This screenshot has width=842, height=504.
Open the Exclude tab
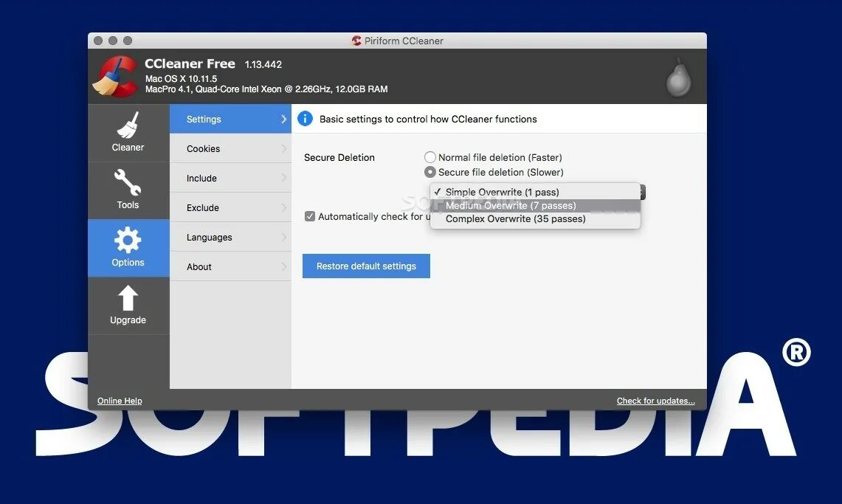pos(230,207)
